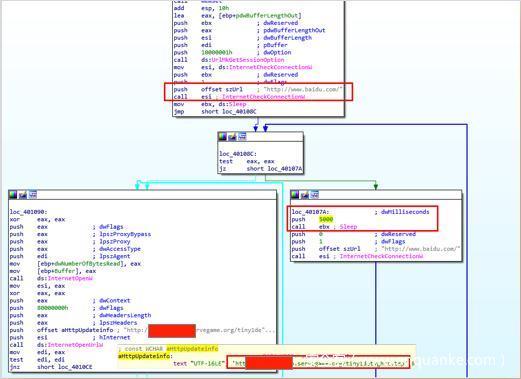
Task: Click the group nodes icon of loc_40108C node
Action: tap(242, 136)
